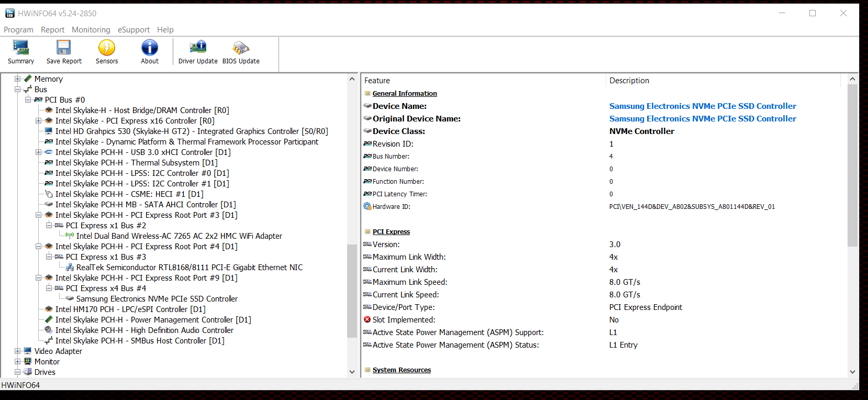
Task: Open the eSupport menu
Action: [133, 30]
